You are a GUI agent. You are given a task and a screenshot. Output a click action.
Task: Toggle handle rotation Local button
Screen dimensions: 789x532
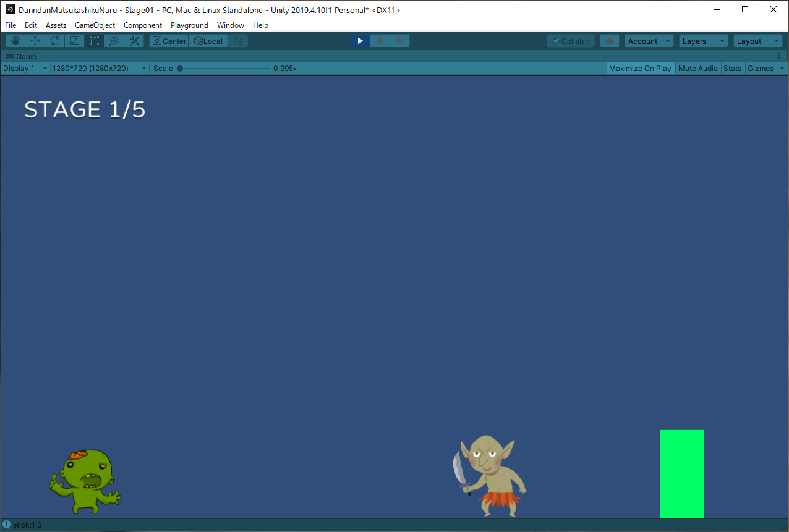tap(208, 41)
